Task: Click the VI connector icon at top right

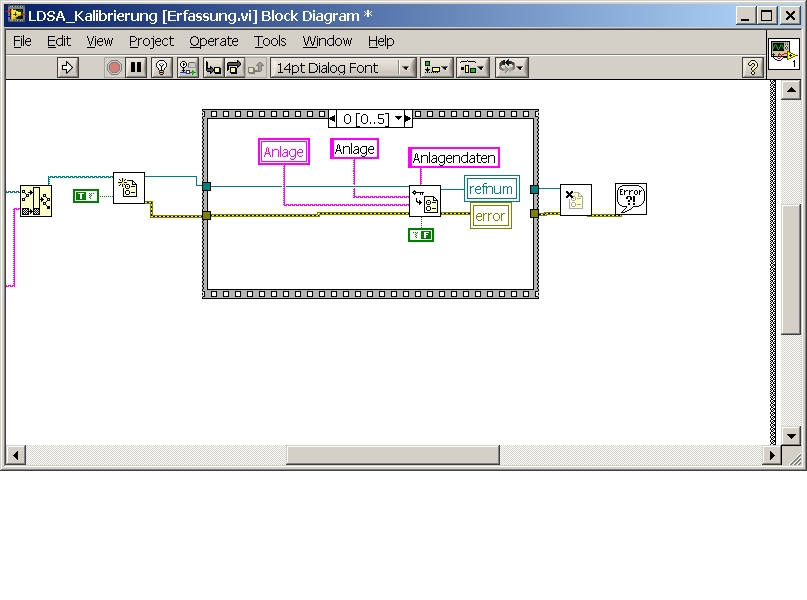Action: click(783, 54)
